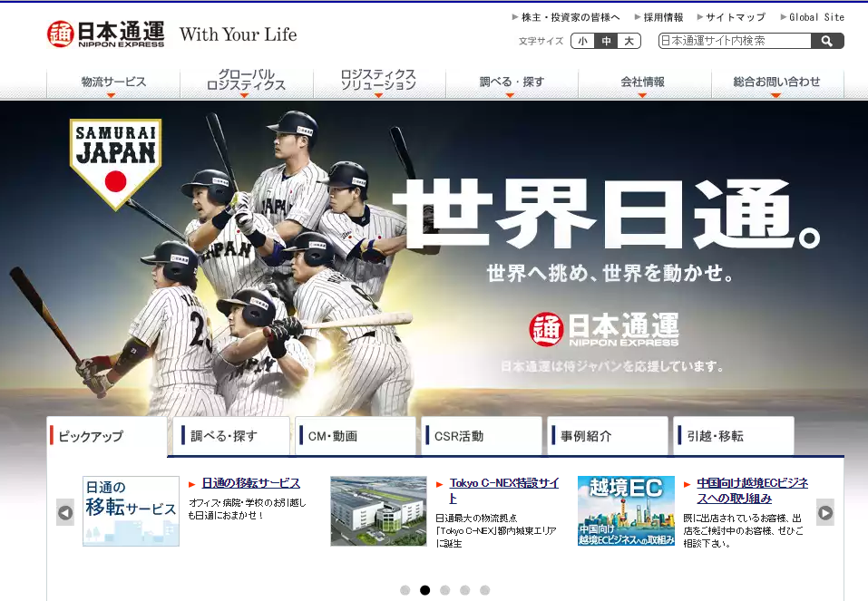Click text 世界へ挑め、世界を動かせ。
Screen dimensions: 868x601
click(x=610, y=273)
